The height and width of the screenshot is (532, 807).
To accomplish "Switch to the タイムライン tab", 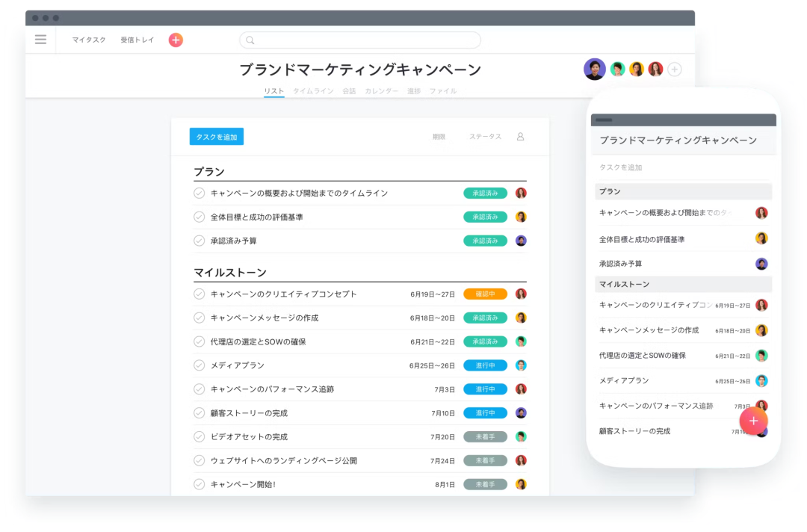I will click(313, 91).
